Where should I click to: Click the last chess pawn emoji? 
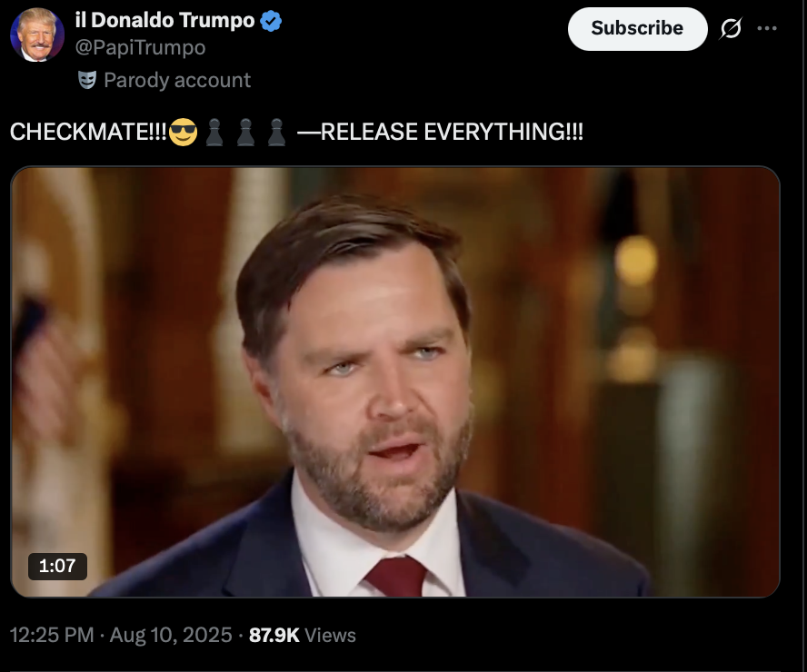pyautogui.click(x=276, y=133)
